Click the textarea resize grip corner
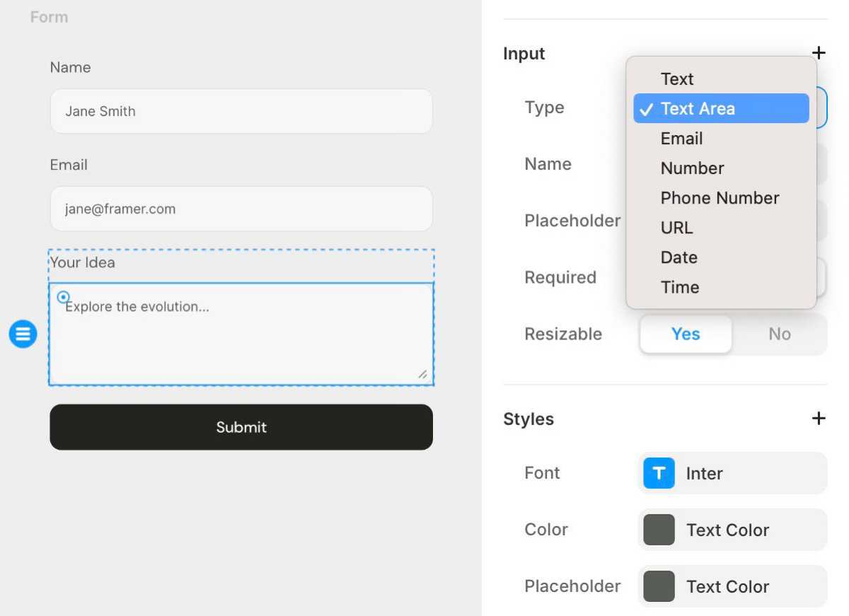849x616 pixels. 422,374
